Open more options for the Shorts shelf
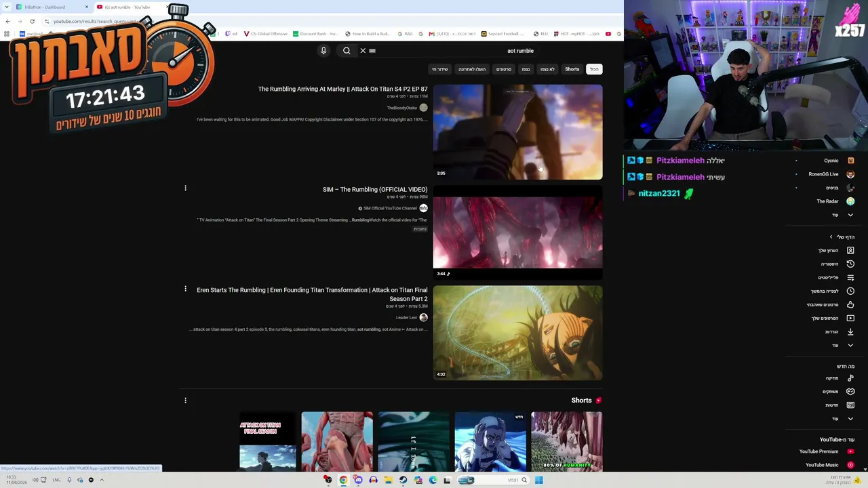The height and width of the screenshot is (488, 868). [x=185, y=401]
